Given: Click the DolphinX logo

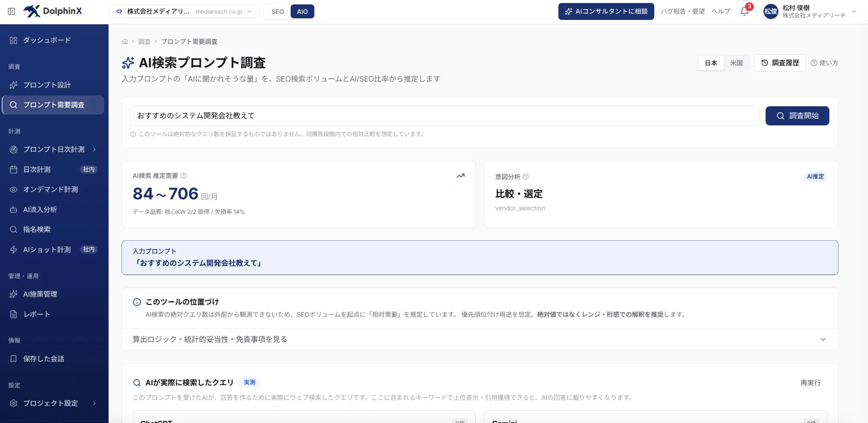Looking at the screenshot, I should pyautogui.click(x=53, y=11).
